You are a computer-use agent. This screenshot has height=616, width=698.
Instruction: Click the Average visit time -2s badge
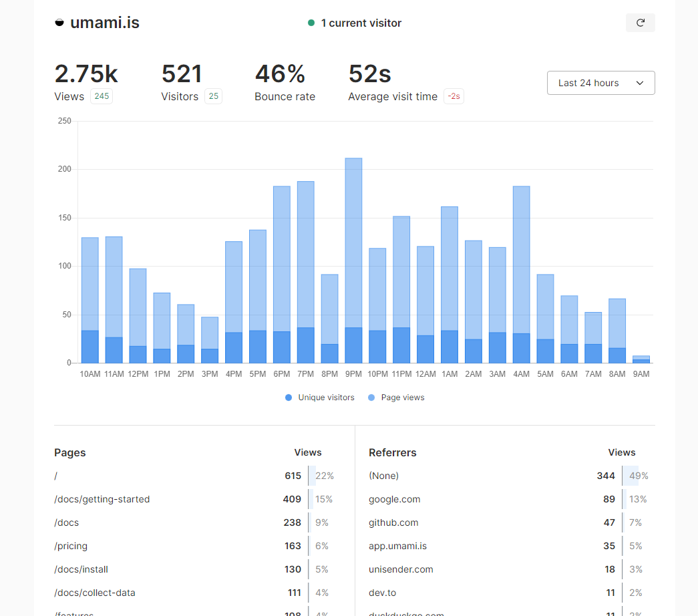454,96
